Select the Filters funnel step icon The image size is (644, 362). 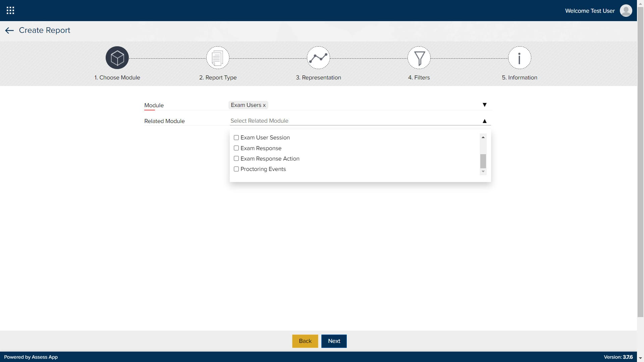tap(419, 58)
